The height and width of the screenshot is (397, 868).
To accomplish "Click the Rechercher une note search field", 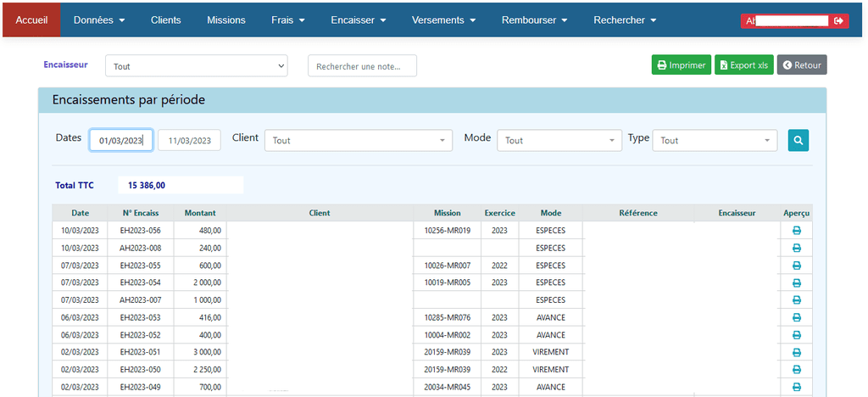I will tap(362, 66).
